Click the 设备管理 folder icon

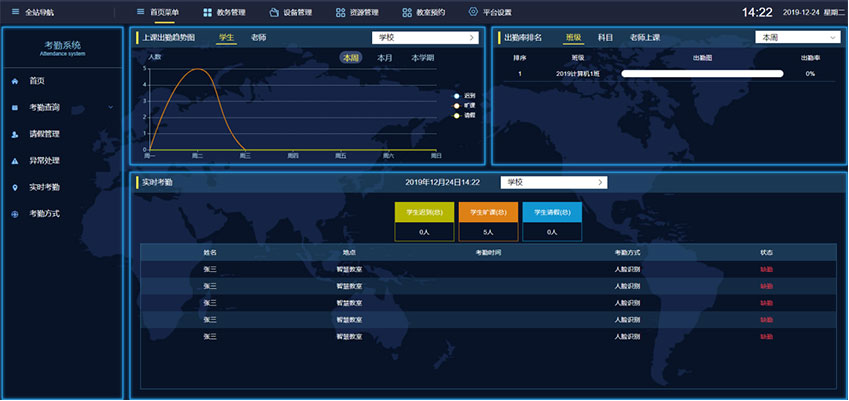pos(274,12)
